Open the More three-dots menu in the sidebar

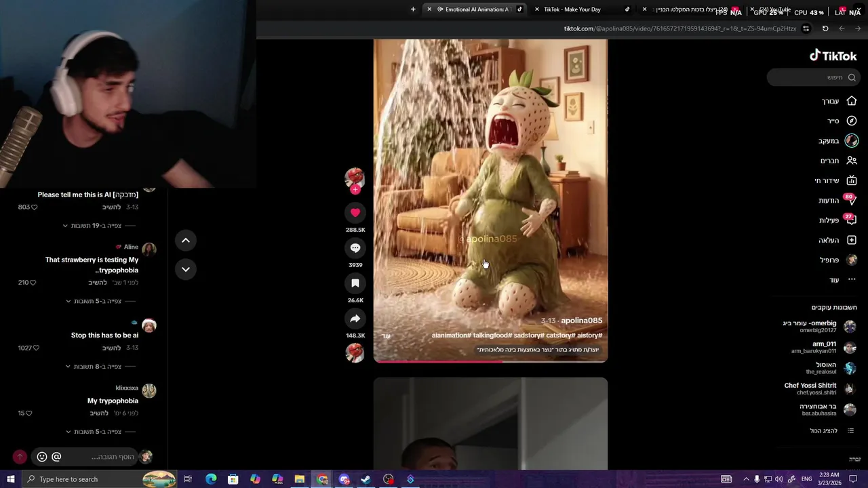coord(852,279)
